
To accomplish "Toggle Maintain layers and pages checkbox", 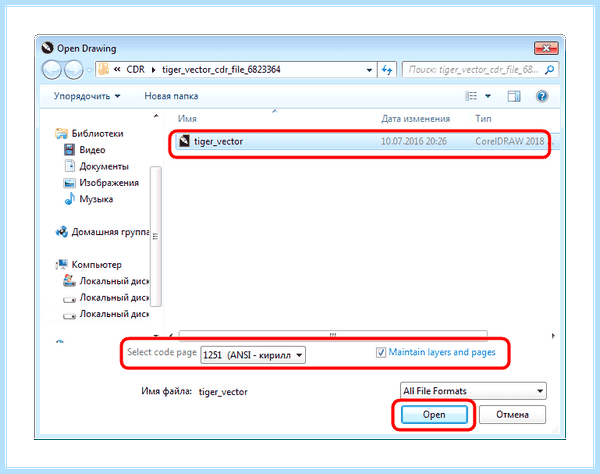I will 381,352.
